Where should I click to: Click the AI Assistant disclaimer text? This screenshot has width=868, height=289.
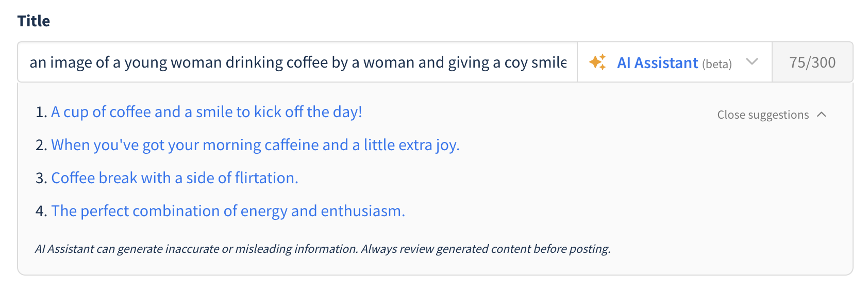pos(323,249)
